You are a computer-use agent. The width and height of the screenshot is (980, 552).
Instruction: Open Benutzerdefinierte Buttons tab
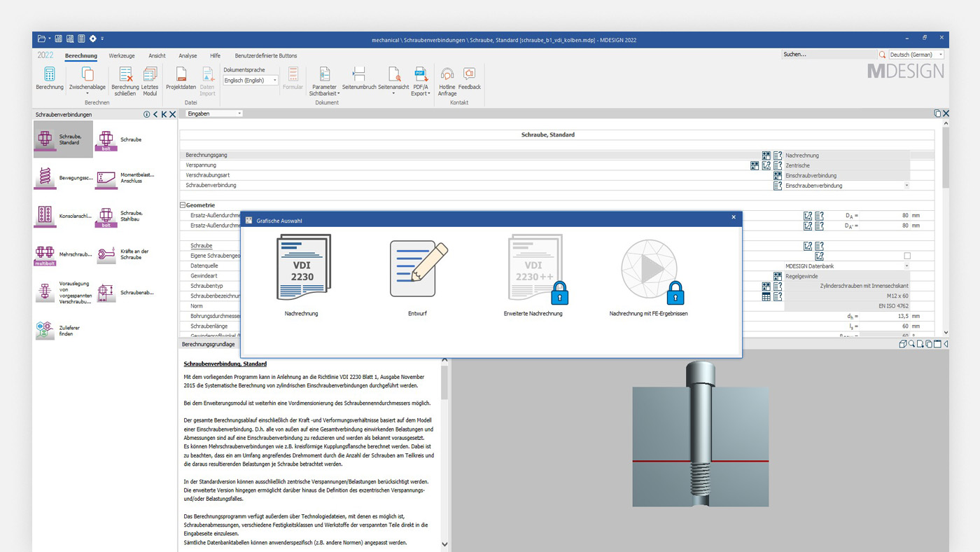pyautogui.click(x=266, y=55)
